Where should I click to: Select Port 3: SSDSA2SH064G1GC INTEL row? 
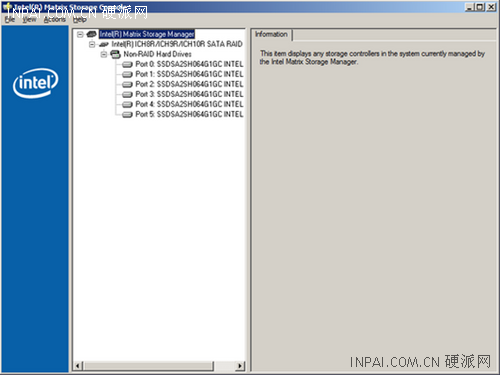click(189, 94)
